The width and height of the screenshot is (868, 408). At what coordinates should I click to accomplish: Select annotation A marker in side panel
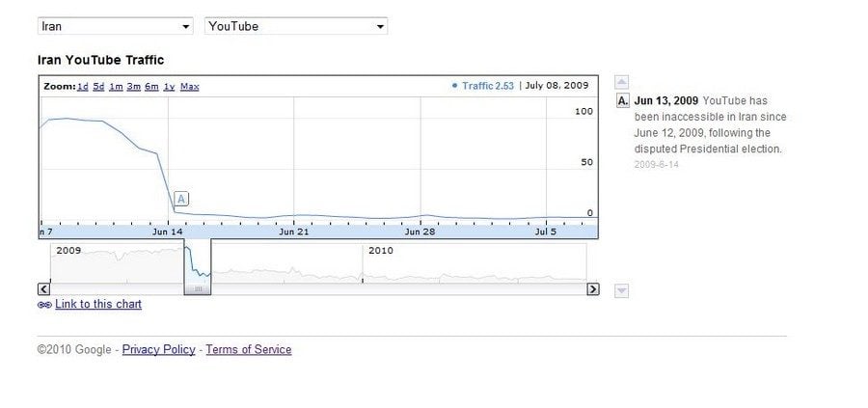[x=622, y=101]
